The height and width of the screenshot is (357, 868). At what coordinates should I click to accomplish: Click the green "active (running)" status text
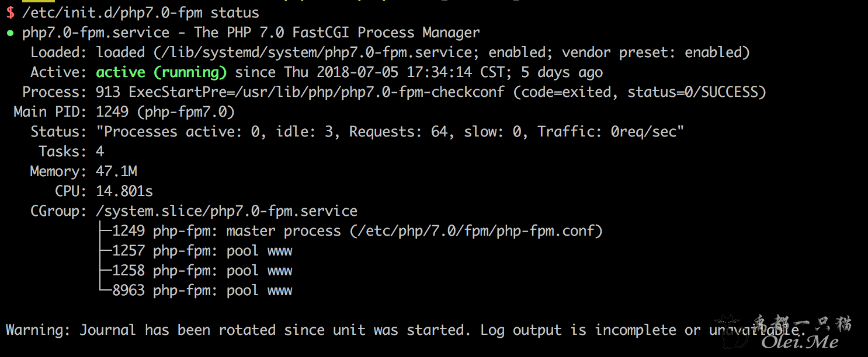[161, 73]
